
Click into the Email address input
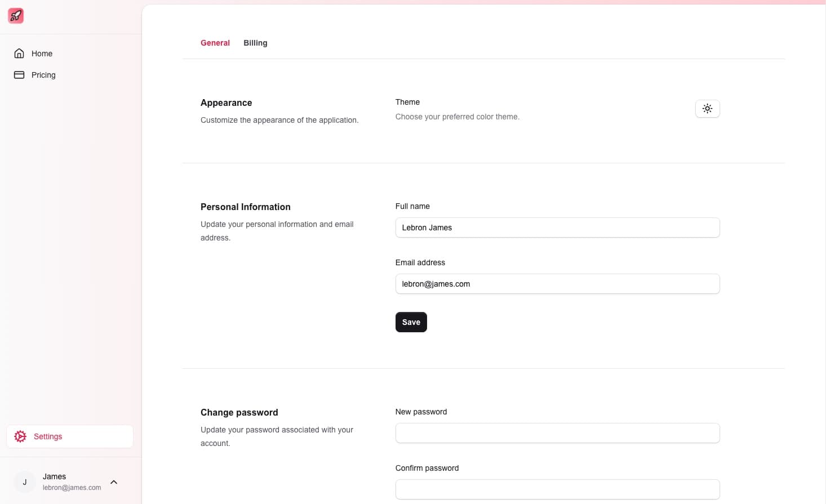(557, 284)
